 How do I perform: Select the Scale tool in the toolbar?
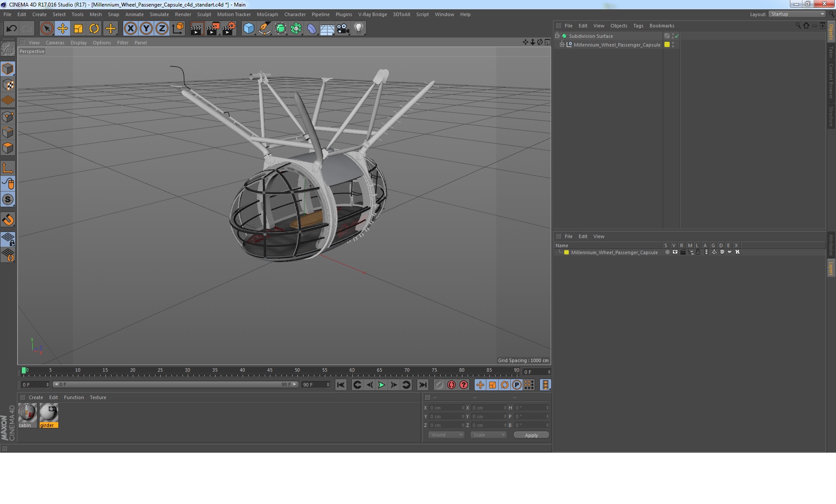click(x=78, y=29)
